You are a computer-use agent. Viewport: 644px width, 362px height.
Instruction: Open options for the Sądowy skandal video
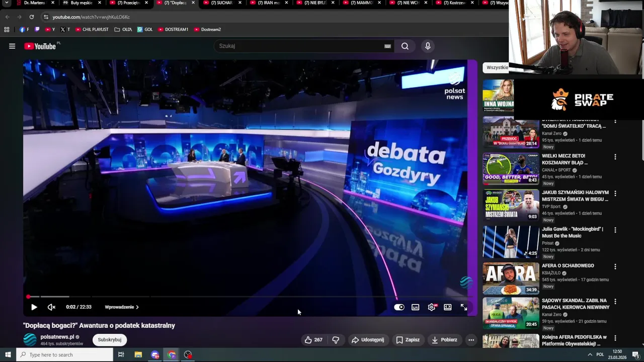coord(615,302)
